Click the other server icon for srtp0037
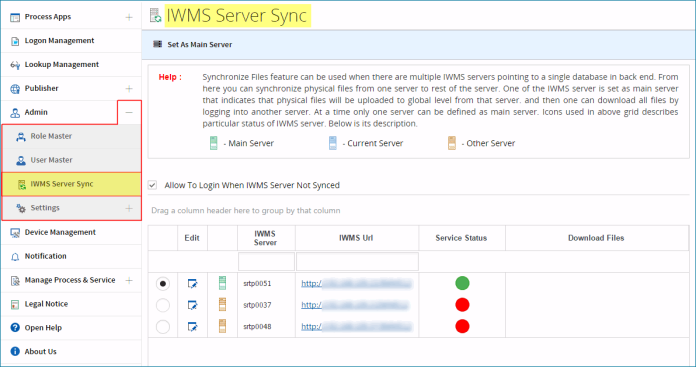 (222, 304)
